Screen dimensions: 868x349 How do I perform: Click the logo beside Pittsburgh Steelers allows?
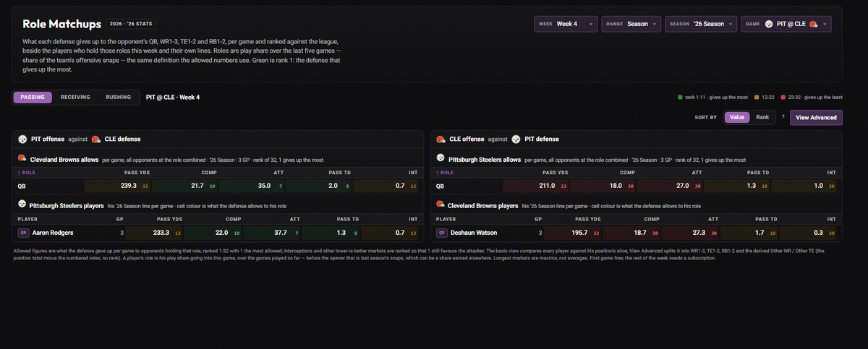point(441,159)
